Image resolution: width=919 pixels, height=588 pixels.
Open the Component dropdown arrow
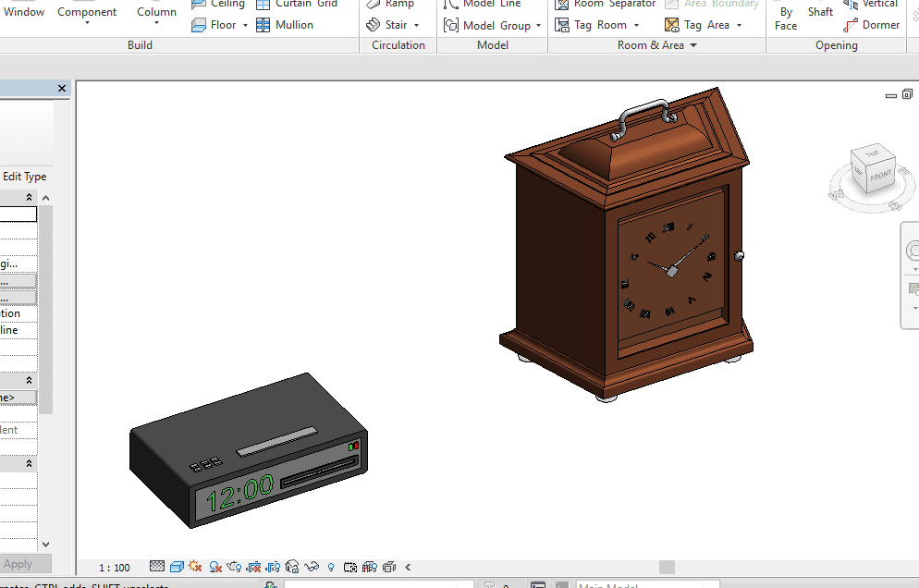pyautogui.click(x=87, y=24)
